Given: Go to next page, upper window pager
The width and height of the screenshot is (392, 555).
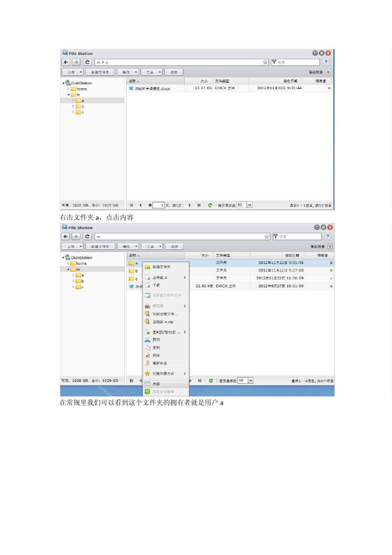Looking at the screenshot, I should click(x=189, y=205).
